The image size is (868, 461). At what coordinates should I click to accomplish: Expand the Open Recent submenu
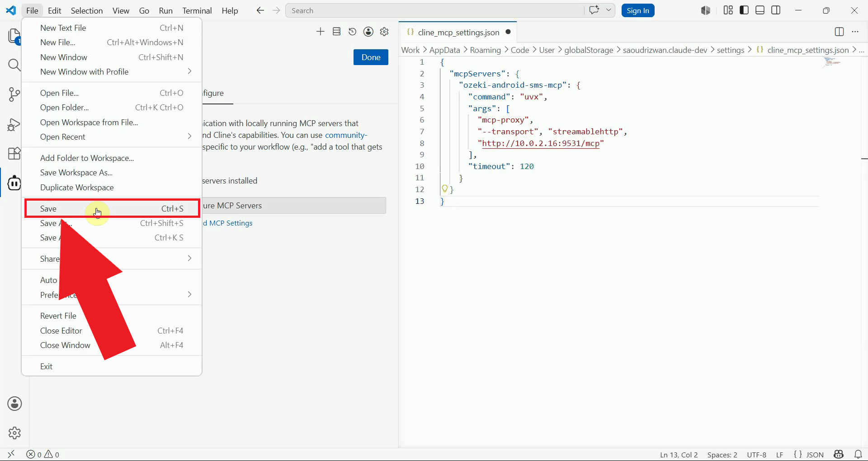click(112, 136)
